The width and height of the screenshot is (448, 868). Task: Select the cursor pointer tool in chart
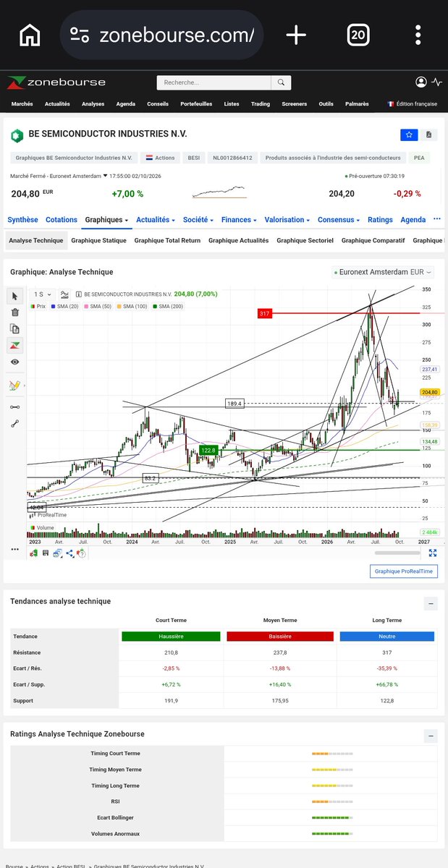tap(15, 296)
